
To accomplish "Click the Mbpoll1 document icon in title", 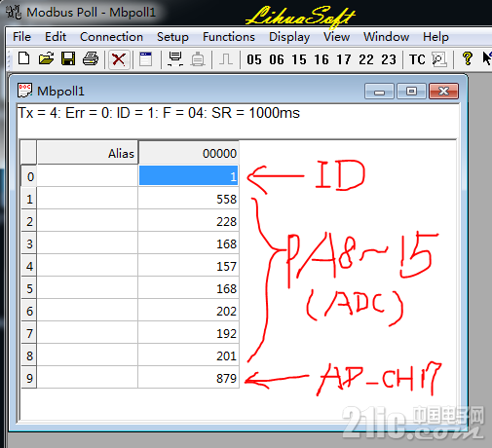I will 24,91.
